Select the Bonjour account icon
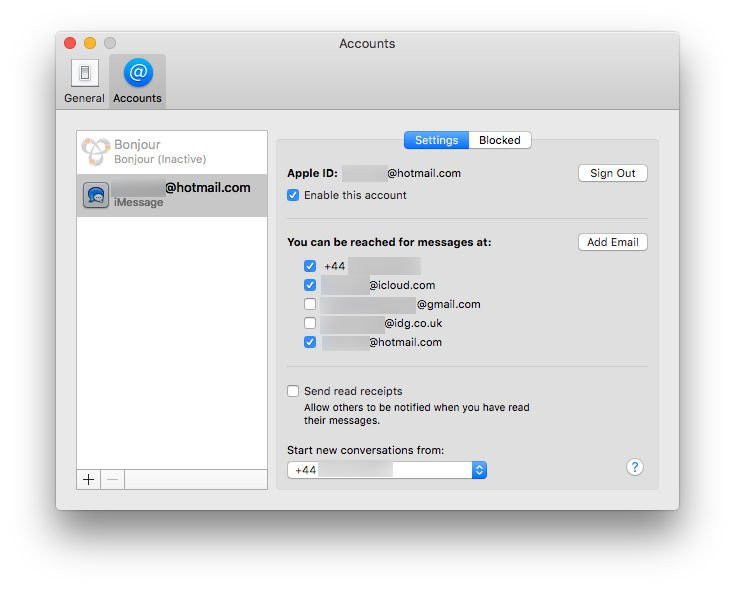 [x=95, y=152]
